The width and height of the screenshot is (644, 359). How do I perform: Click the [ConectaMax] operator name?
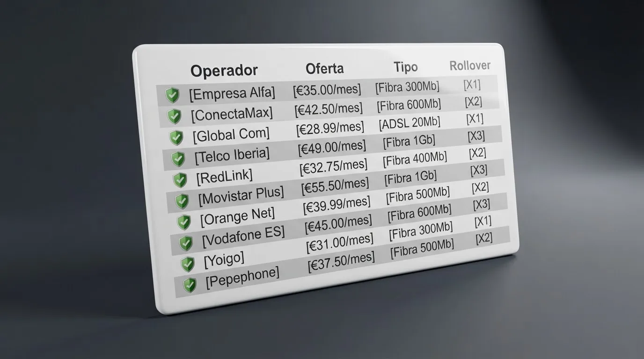232,114
